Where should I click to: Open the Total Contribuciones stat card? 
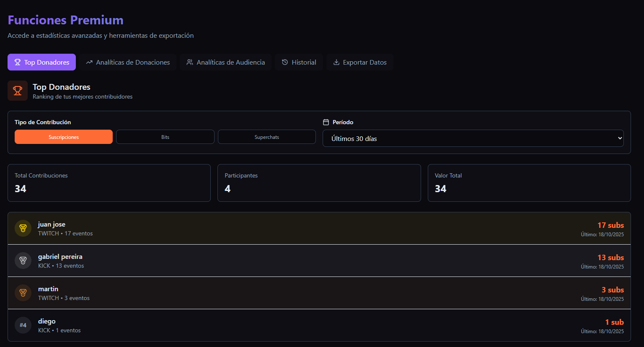pyautogui.click(x=109, y=183)
